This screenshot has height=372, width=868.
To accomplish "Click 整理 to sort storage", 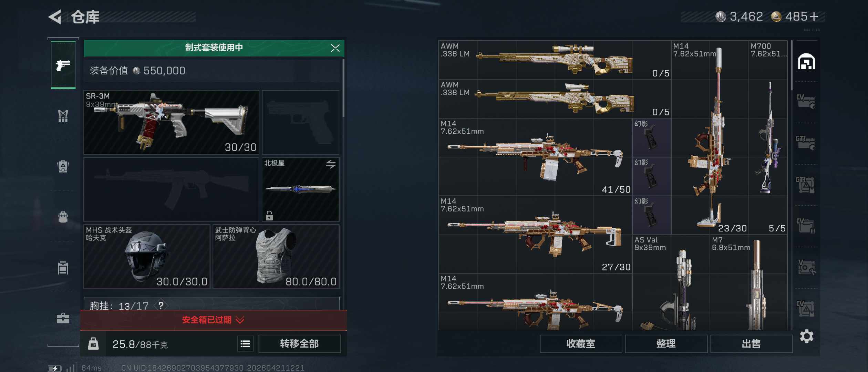I will (666, 344).
